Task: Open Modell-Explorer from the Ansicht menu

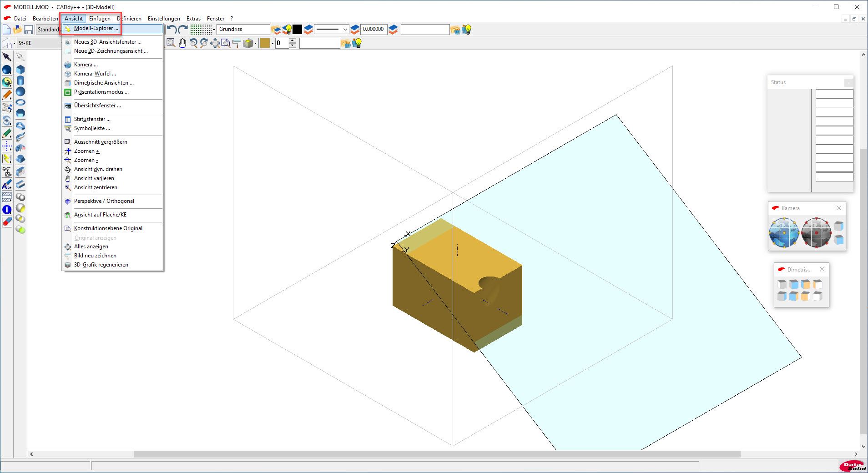Action: click(x=112, y=28)
